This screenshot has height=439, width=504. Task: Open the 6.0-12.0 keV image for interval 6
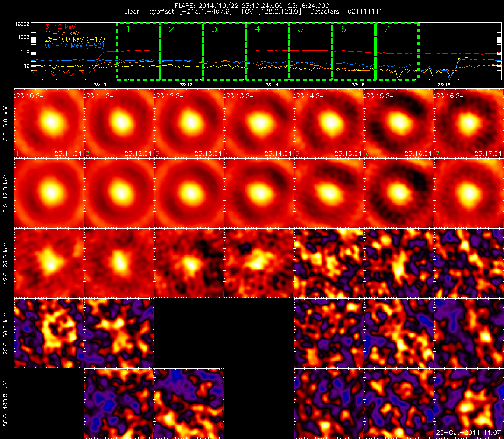[x=399, y=194]
